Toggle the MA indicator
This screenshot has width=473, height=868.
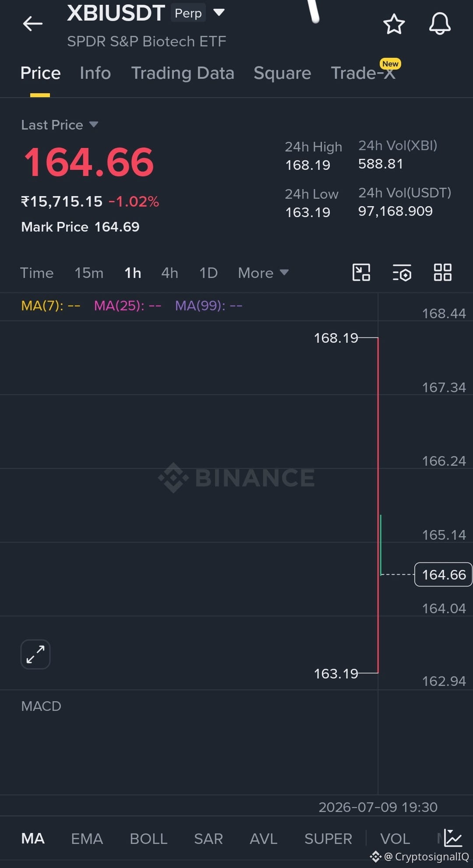pos(33,838)
